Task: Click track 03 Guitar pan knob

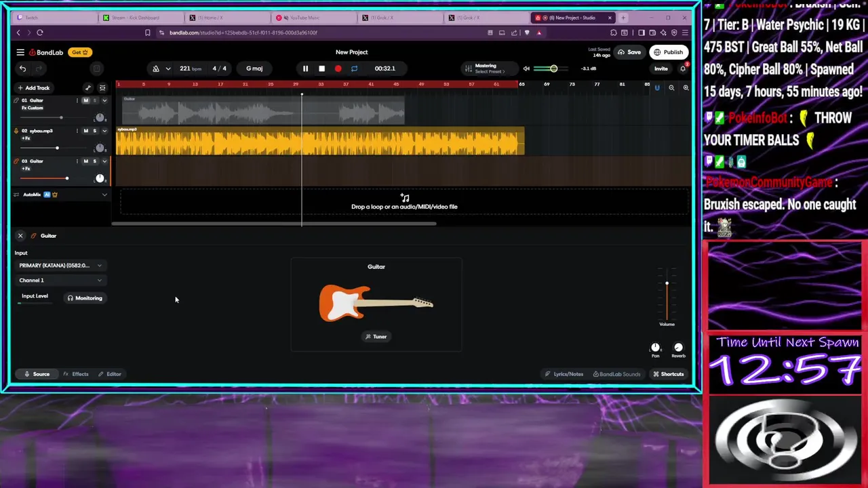Action: point(100,178)
